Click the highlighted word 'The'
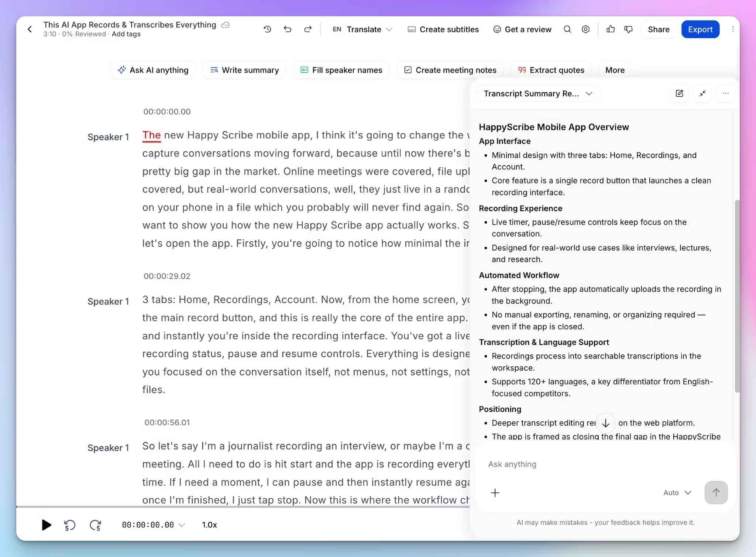The image size is (756, 557). pos(152,135)
